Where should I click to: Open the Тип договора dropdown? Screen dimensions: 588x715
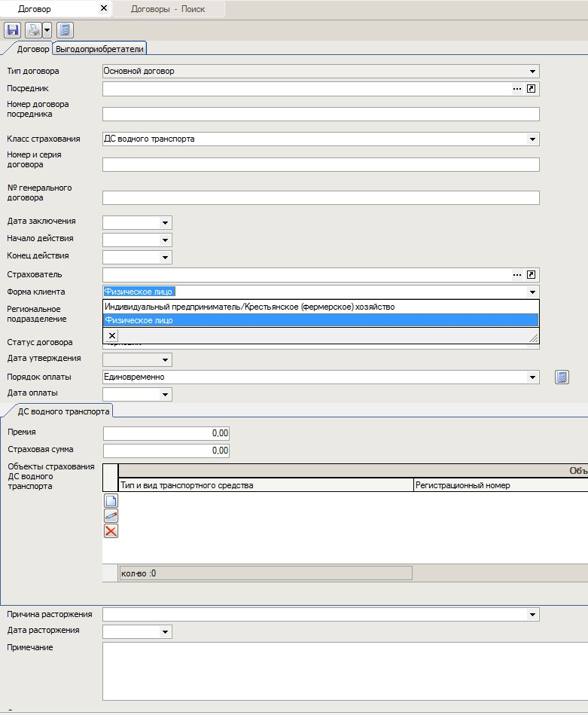533,72
